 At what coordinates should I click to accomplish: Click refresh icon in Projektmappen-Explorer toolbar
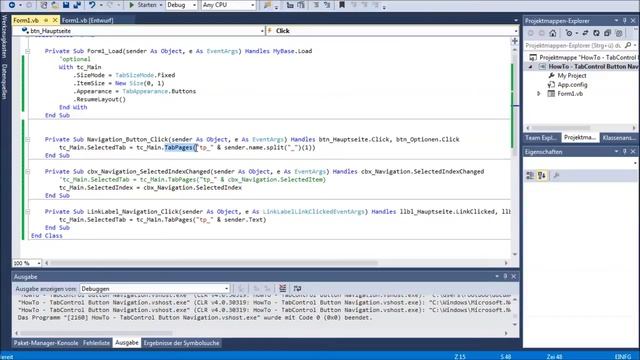596,33
